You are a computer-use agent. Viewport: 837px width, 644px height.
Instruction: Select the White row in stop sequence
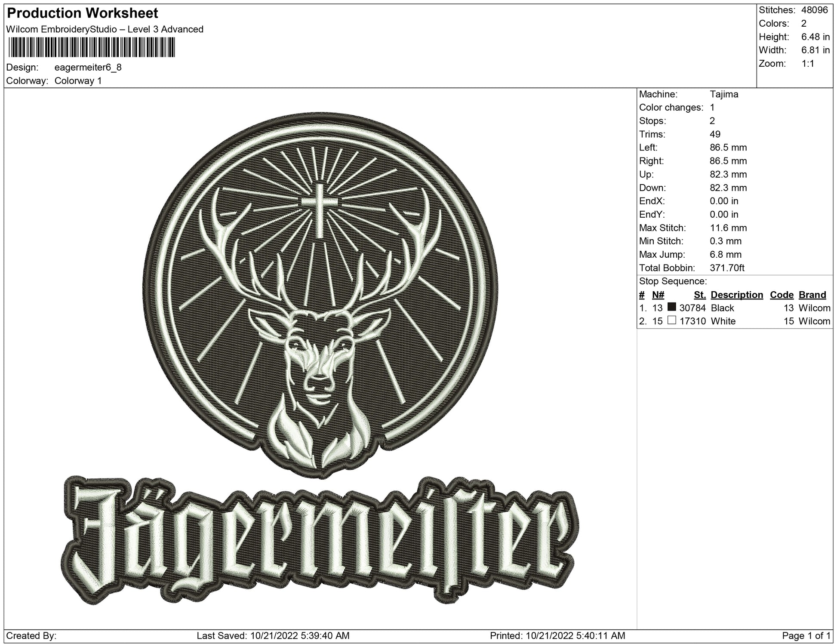tap(723, 321)
